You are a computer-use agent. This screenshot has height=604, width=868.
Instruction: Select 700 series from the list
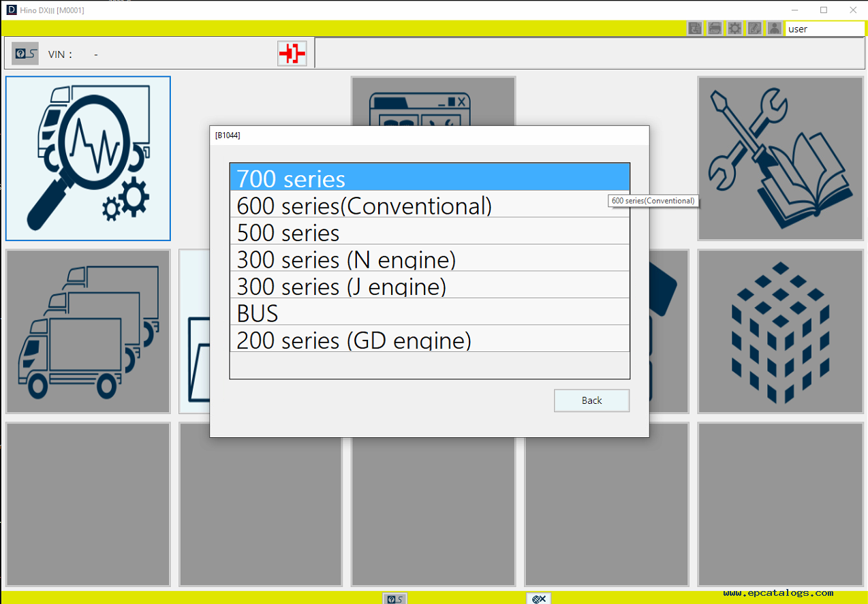(429, 178)
